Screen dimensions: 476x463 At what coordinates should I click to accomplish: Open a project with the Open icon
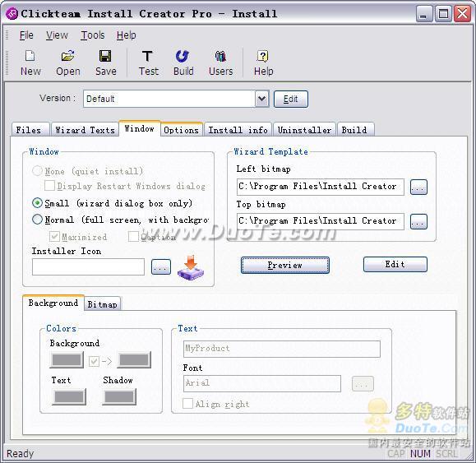(x=68, y=63)
